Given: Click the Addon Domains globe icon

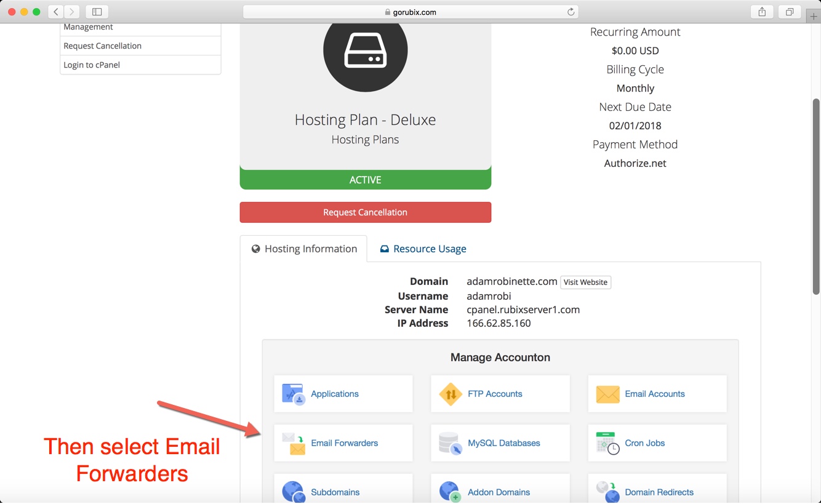Looking at the screenshot, I should coord(451,492).
